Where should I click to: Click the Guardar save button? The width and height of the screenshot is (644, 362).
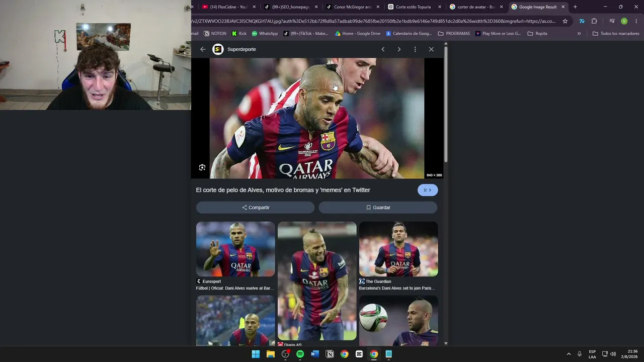click(x=378, y=208)
